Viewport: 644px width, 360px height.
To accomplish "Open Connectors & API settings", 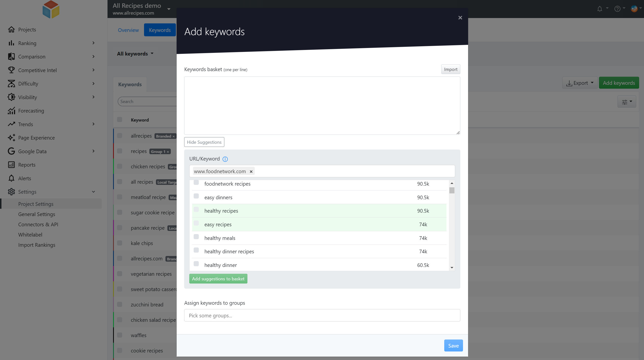I will tap(38, 225).
